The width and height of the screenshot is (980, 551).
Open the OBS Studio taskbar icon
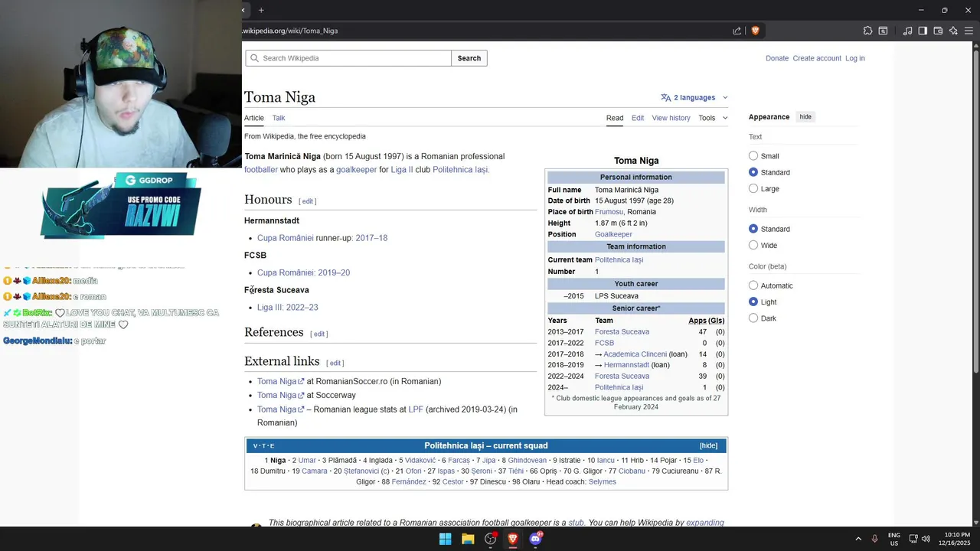(x=491, y=539)
